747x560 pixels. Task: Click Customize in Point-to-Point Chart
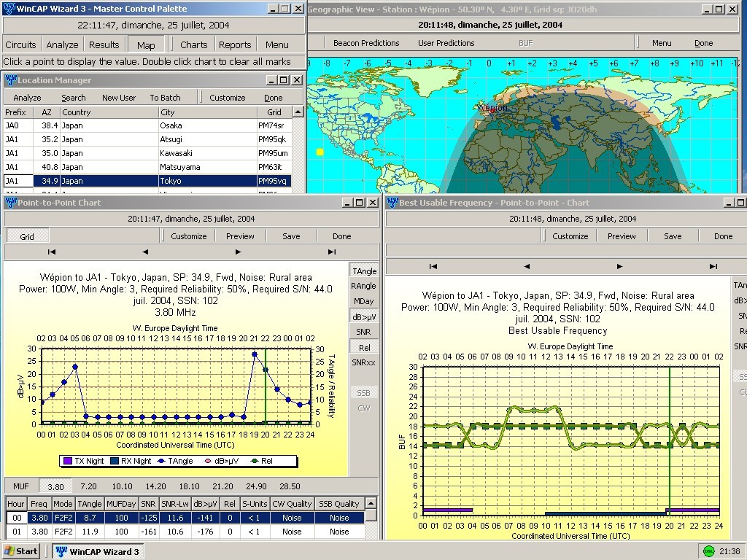pos(189,236)
